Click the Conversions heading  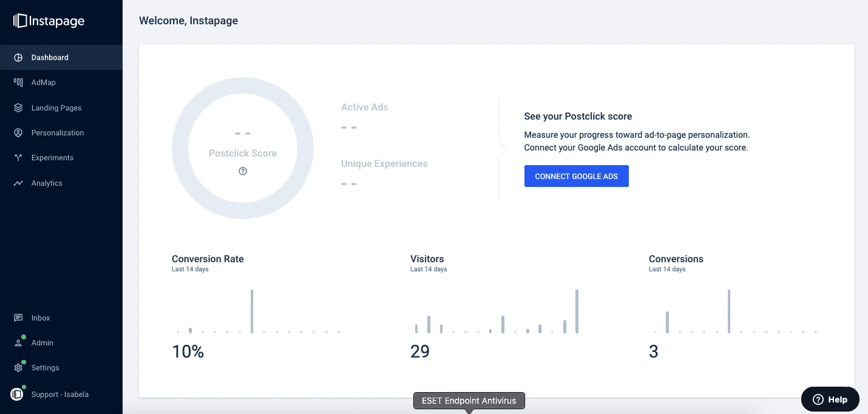point(676,259)
